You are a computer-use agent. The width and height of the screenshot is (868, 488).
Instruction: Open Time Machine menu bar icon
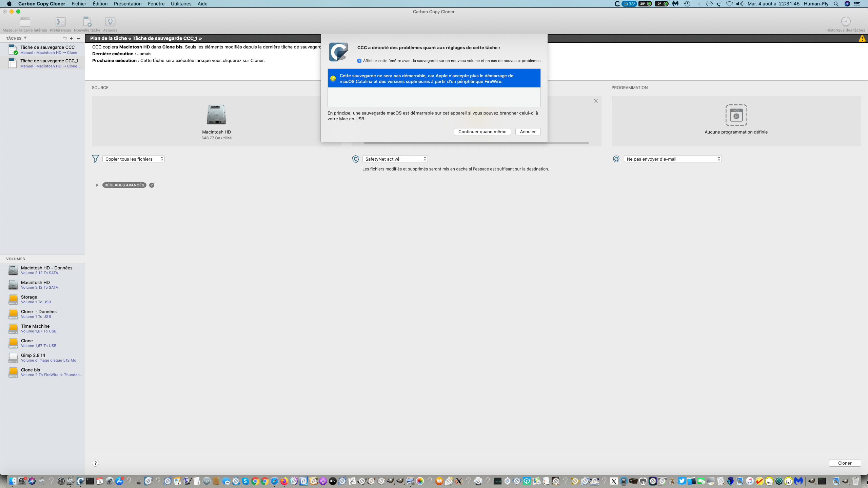point(687,4)
